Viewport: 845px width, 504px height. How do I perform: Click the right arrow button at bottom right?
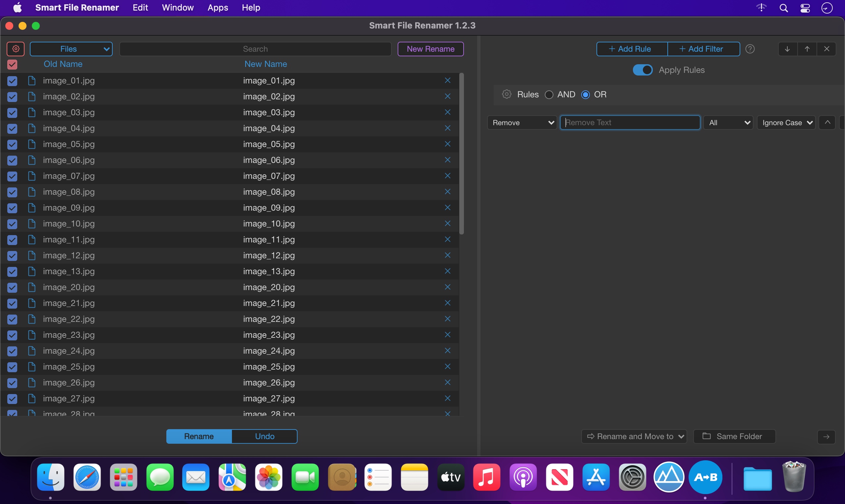pos(826,436)
